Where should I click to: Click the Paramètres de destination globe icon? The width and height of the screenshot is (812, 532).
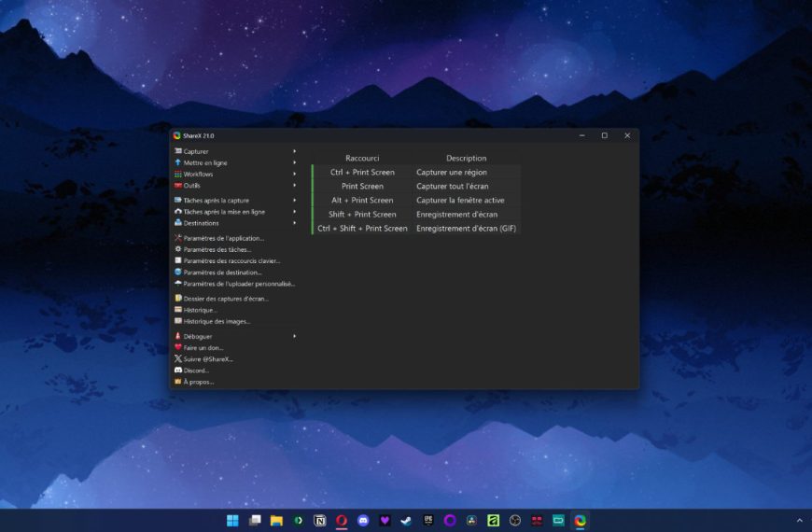(x=178, y=272)
